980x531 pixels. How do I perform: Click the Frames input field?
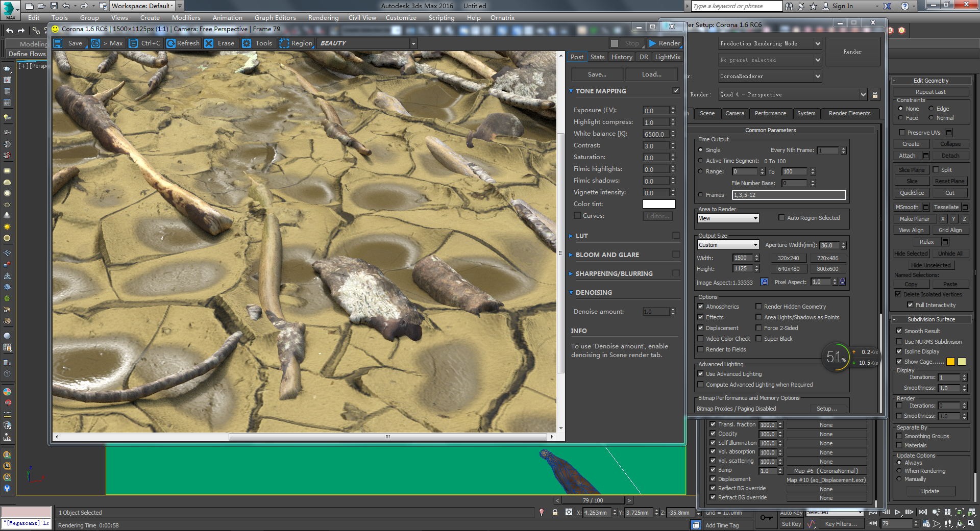[789, 195]
